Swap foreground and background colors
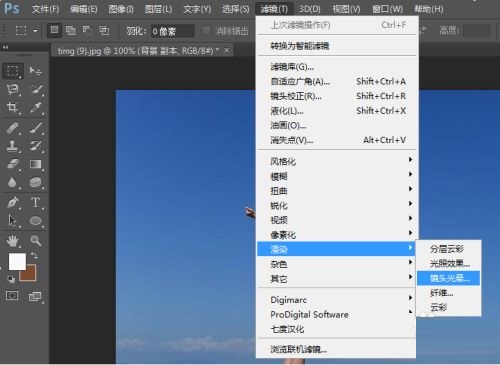500x365 pixels. (x=34, y=255)
